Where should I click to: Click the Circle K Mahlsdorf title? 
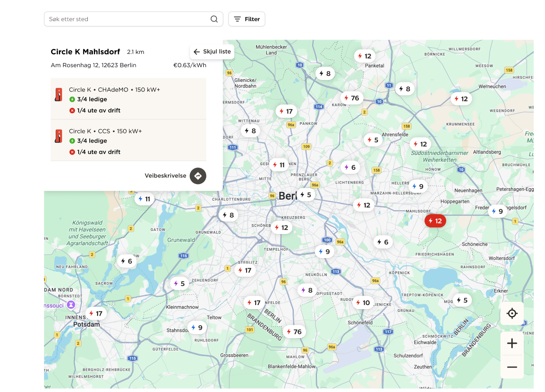click(86, 52)
